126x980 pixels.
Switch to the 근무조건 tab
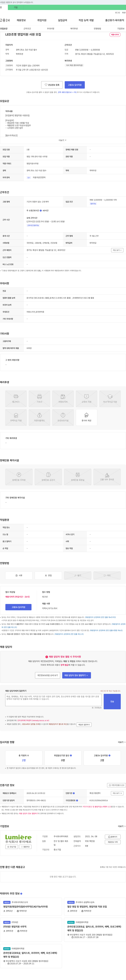(27, 29)
